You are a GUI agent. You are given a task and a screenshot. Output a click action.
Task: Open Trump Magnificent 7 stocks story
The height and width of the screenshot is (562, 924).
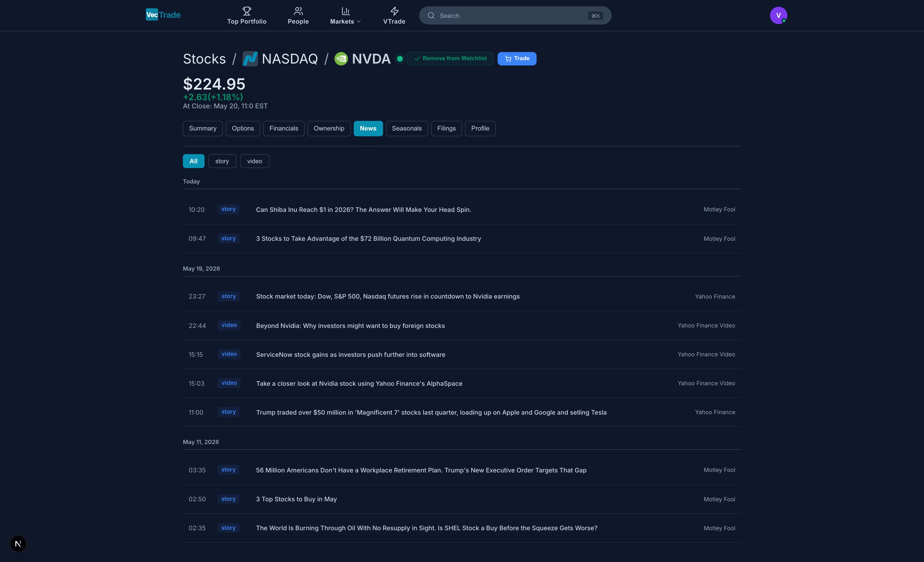(431, 412)
